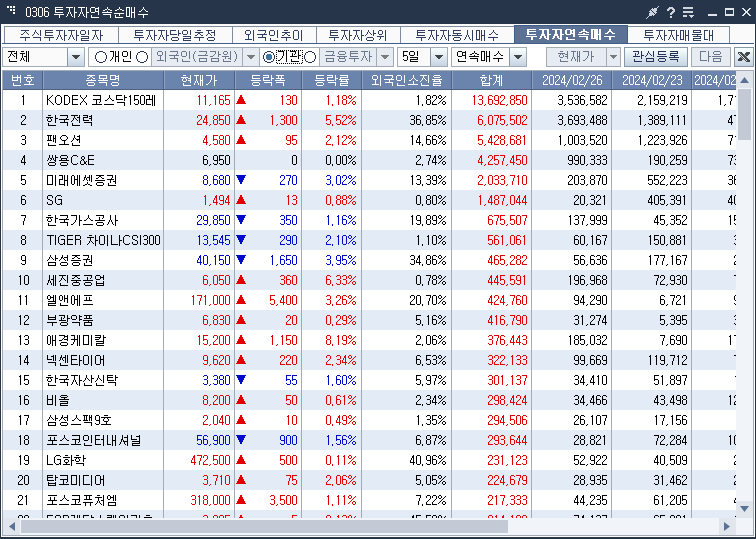Select the 탑코미디어 stock name
The height and width of the screenshot is (539, 756).
(76, 480)
